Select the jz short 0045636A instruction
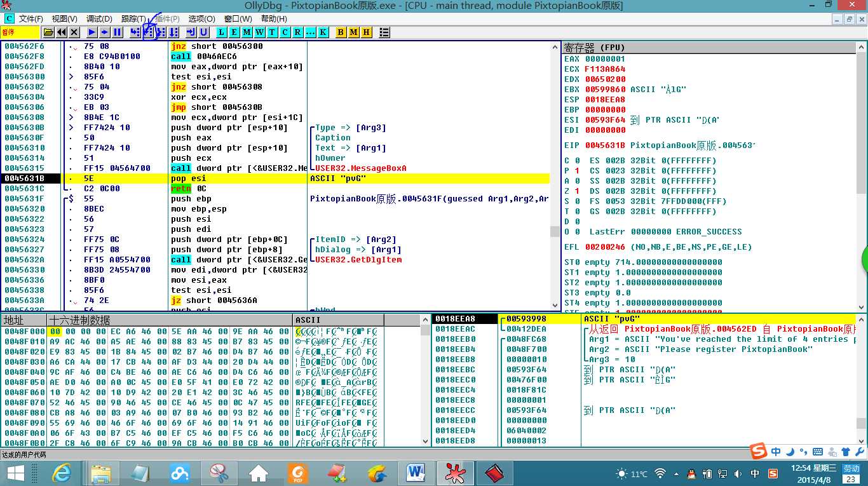Image resolution: width=868 pixels, height=486 pixels. coord(214,300)
